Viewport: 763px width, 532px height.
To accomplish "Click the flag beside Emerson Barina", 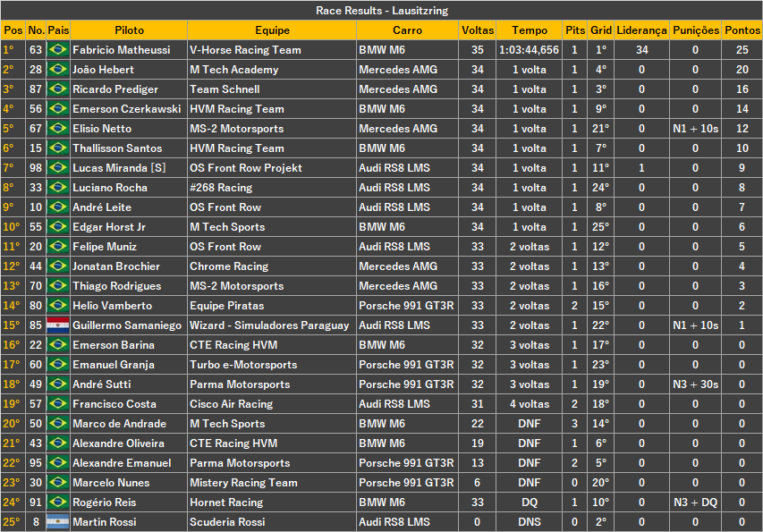I will tap(58, 345).
